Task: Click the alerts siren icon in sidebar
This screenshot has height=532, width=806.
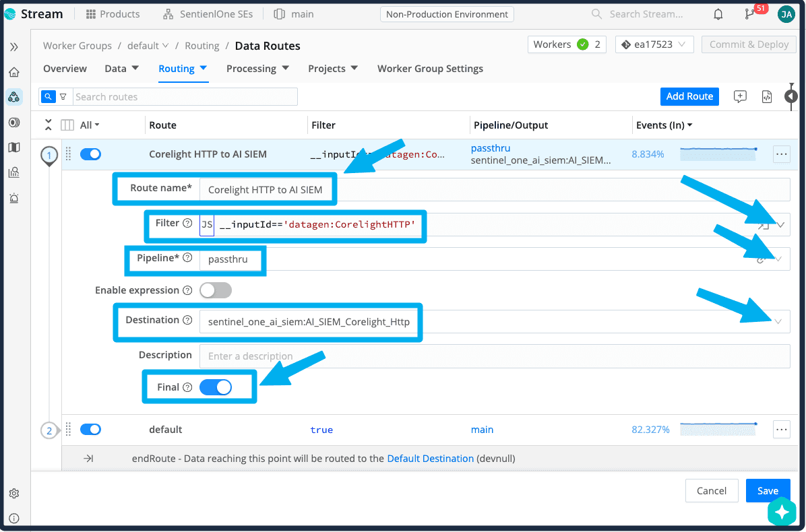Action: pyautogui.click(x=14, y=198)
